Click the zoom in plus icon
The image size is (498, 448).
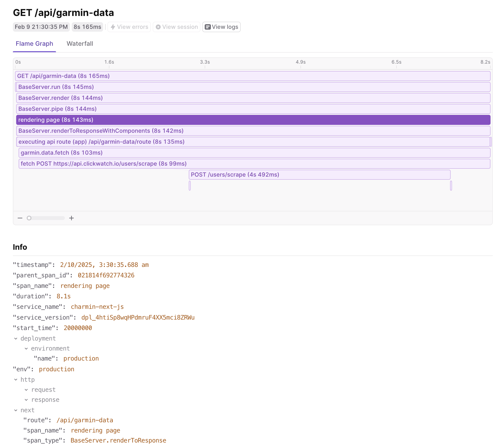(71, 218)
